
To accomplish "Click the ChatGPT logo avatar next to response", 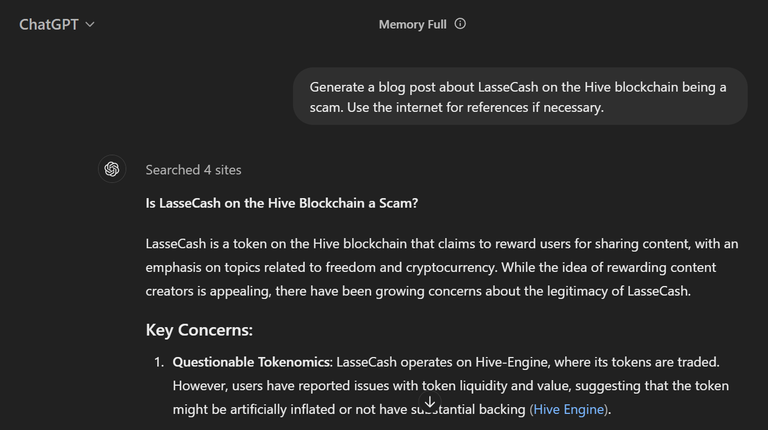I will click(112, 169).
